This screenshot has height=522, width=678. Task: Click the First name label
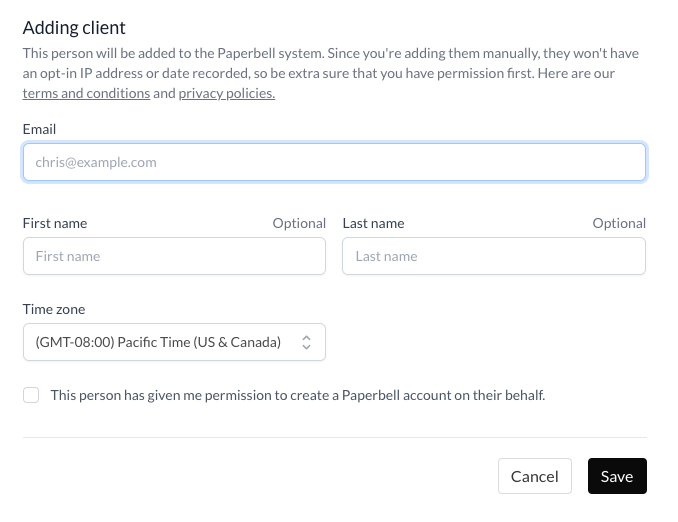tap(55, 223)
